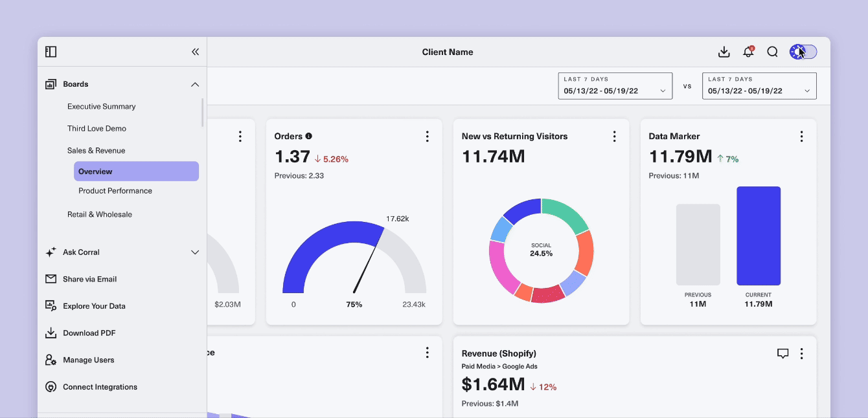This screenshot has width=868, height=418.
Task: Open comment icon on Revenue (Shopify) card
Action: coord(782,353)
